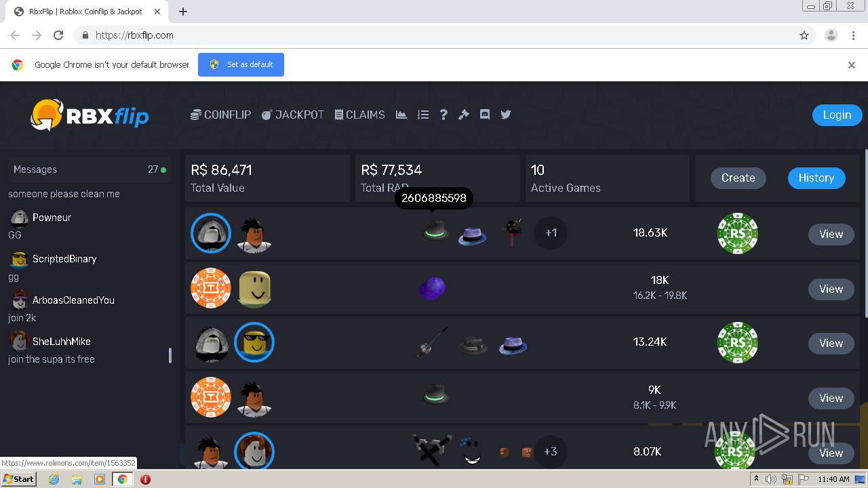
Task: Bookmark this page with the star icon
Action: click(804, 35)
